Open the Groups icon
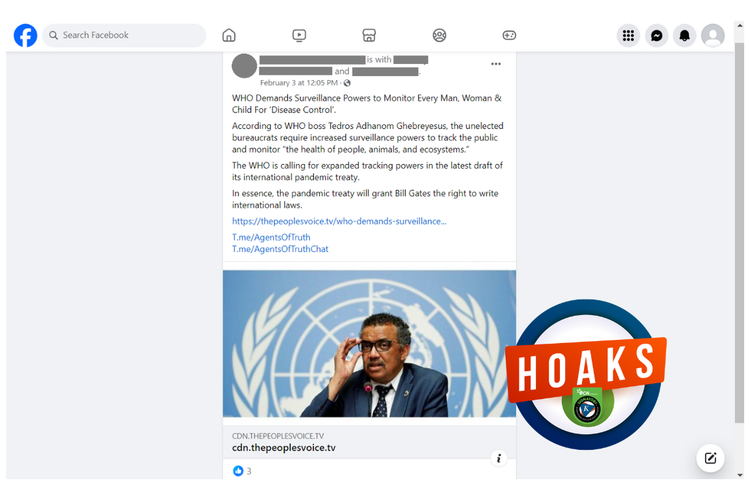 (x=439, y=35)
